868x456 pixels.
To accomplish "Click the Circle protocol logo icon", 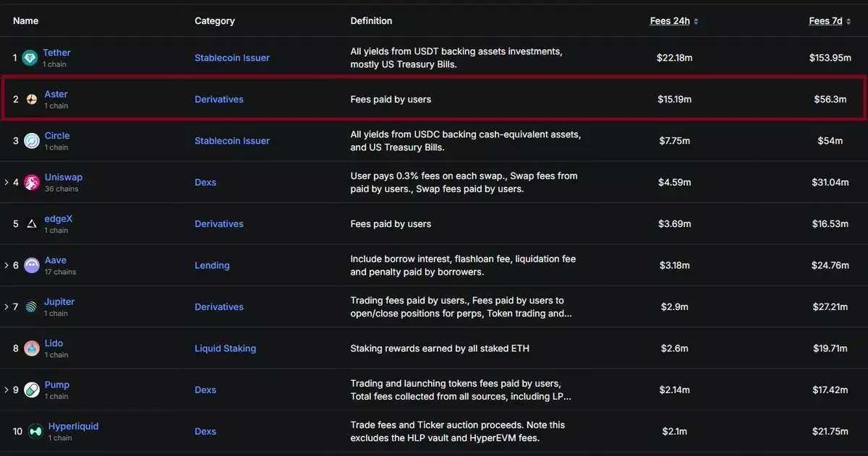I will click(x=31, y=141).
